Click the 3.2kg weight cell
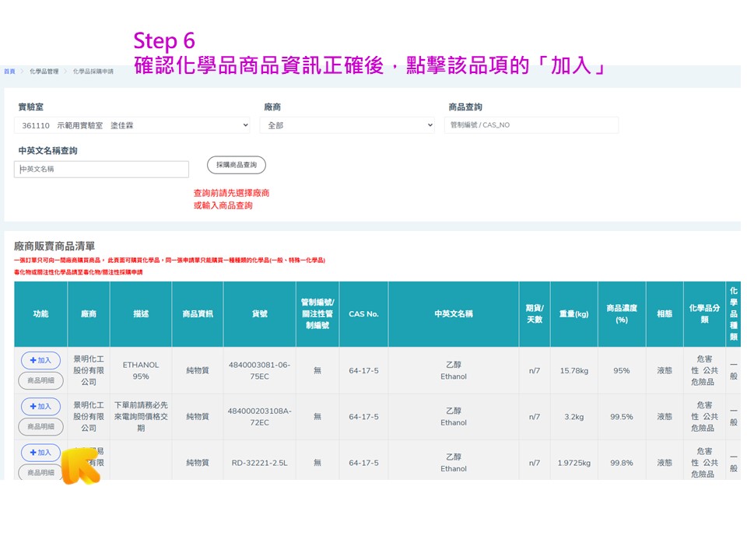The height and width of the screenshot is (560, 747). tap(574, 417)
